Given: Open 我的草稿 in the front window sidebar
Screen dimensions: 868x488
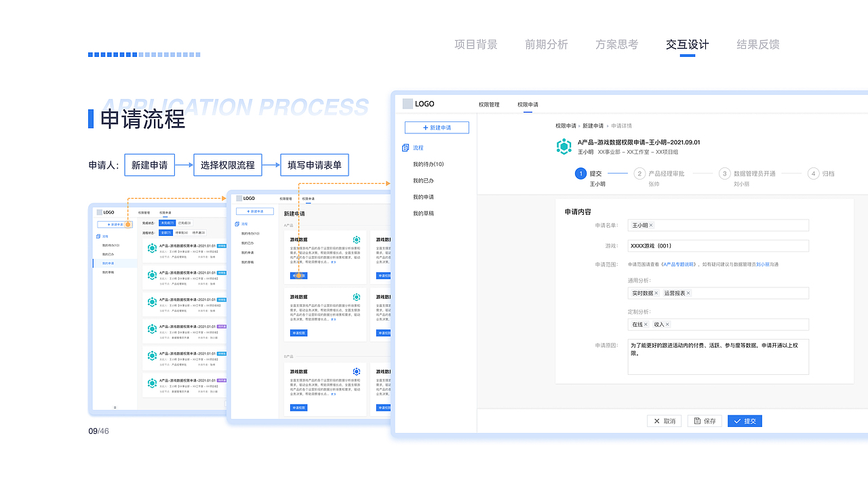Looking at the screenshot, I should (x=423, y=213).
